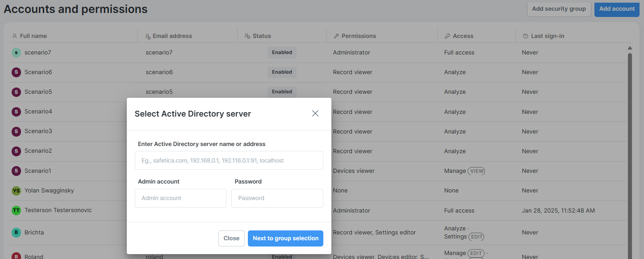Screen dimensions: 644x259
Task: Click the Add account button
Action: [617, 8]
